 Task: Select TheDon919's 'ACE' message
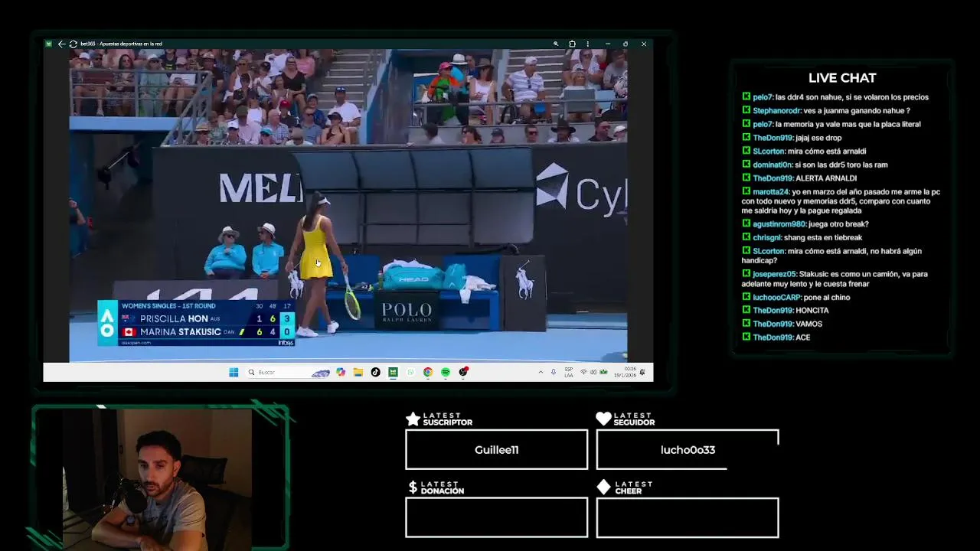click(x=776, y=337)
